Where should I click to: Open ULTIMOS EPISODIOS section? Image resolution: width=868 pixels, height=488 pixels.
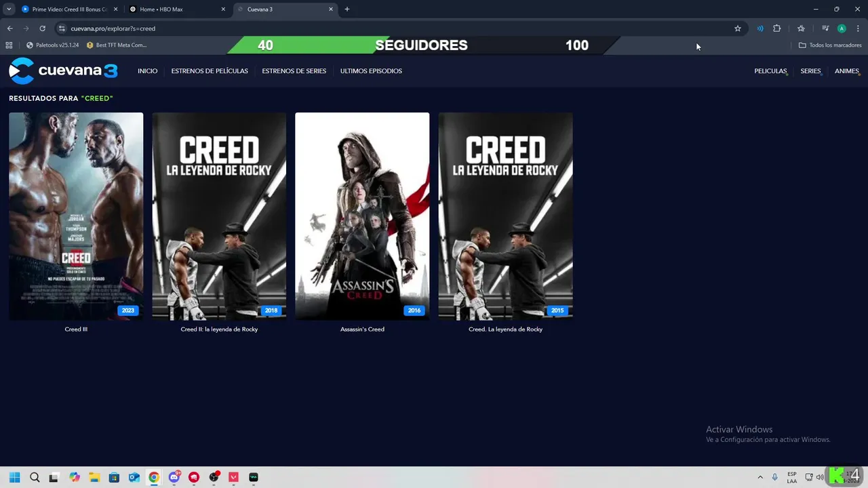pyautogui.click(x=371, y=71)
